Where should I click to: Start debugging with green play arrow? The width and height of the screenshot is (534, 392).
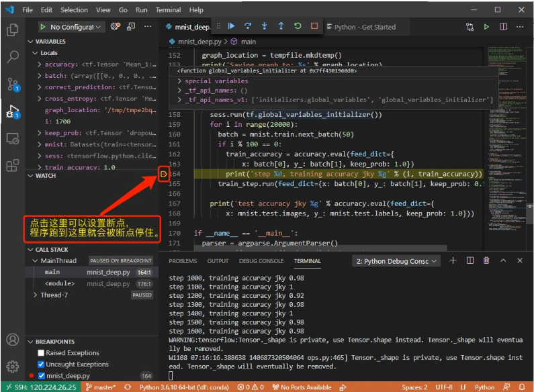(42, 27)
